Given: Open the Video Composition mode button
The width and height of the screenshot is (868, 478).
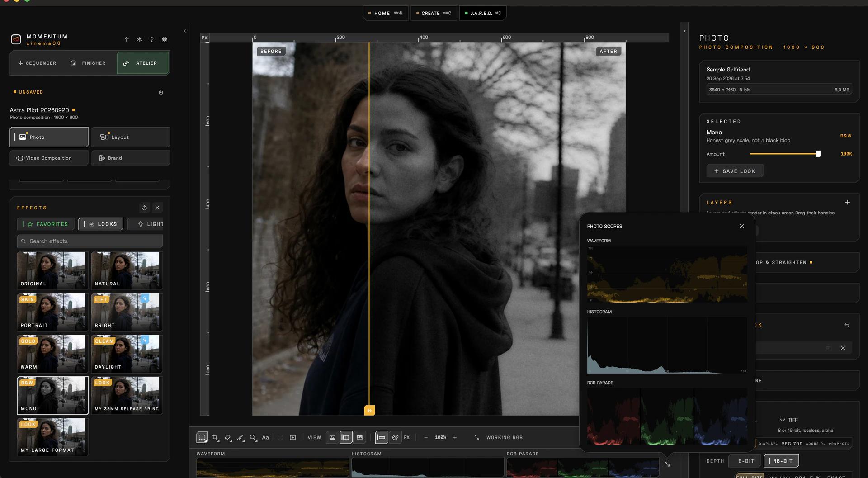Looking at the screenshot, I should click(x=49, y=158).
